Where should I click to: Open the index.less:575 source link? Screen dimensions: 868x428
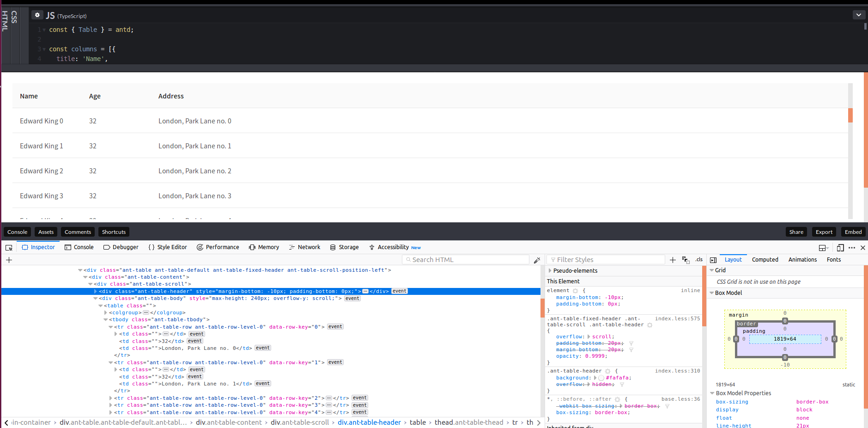pyautogui.click(x=677, y=318)
